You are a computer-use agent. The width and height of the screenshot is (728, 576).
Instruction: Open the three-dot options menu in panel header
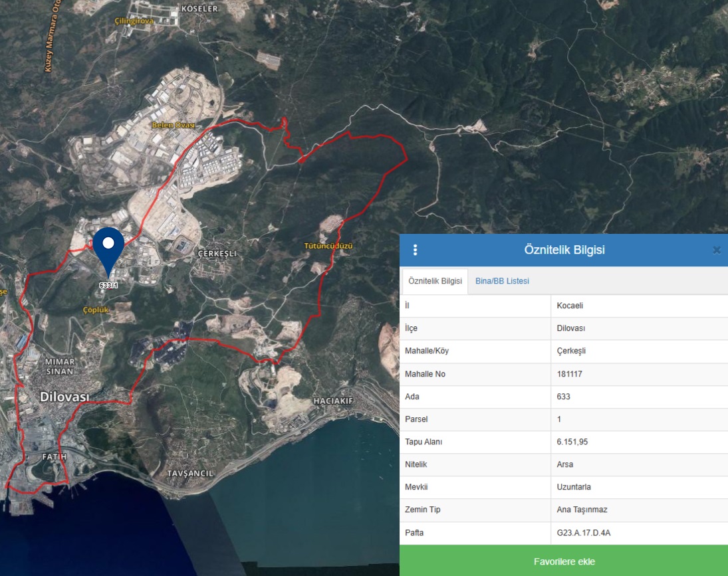click(416, 250)
